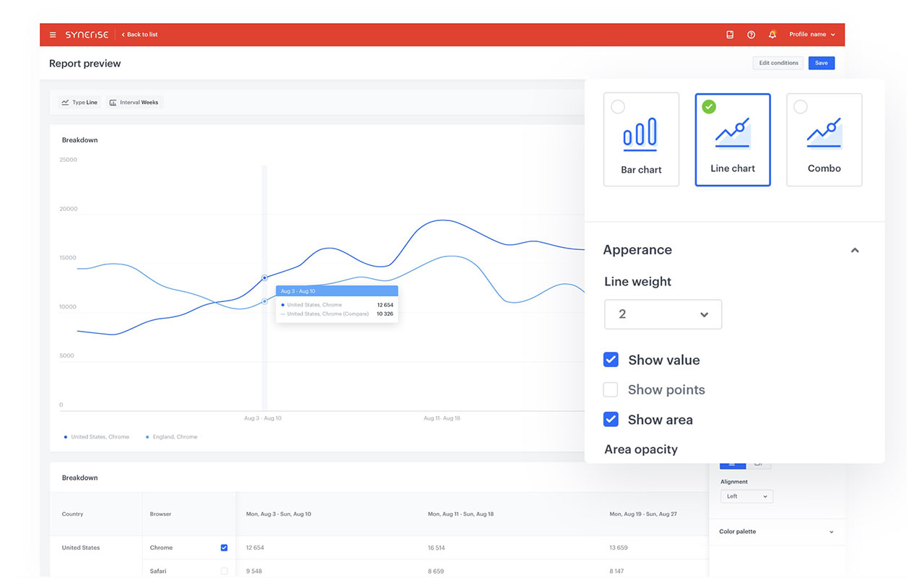Click the Aug 3 - Aug 10 axis label
Viewport: 924px width, 578px height.
coord(263,418)
